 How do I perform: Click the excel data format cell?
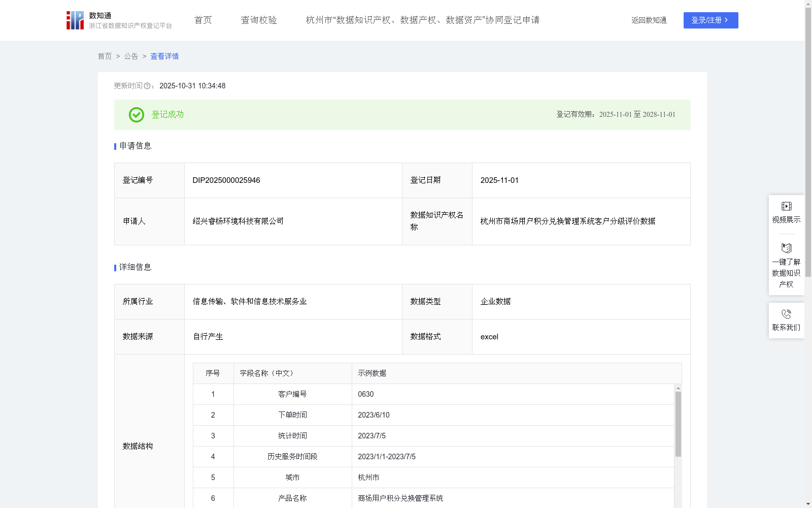click(581, 337)
